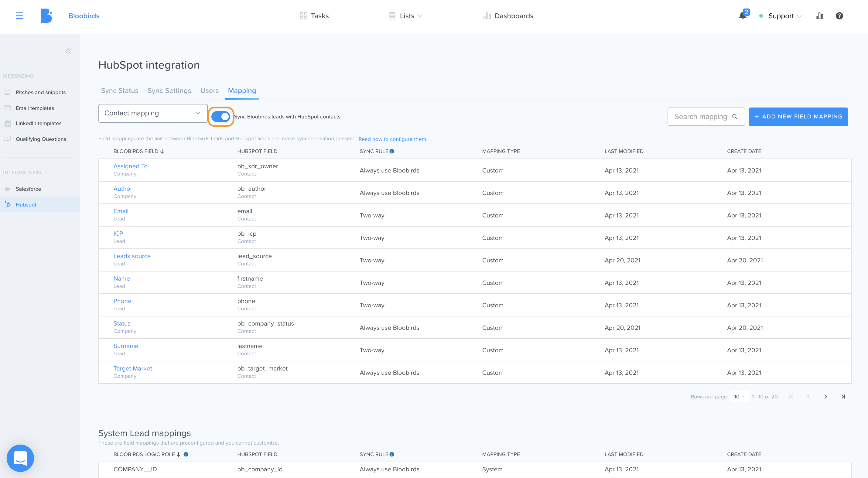Switch to Sync Settings tab

point(169,90)
